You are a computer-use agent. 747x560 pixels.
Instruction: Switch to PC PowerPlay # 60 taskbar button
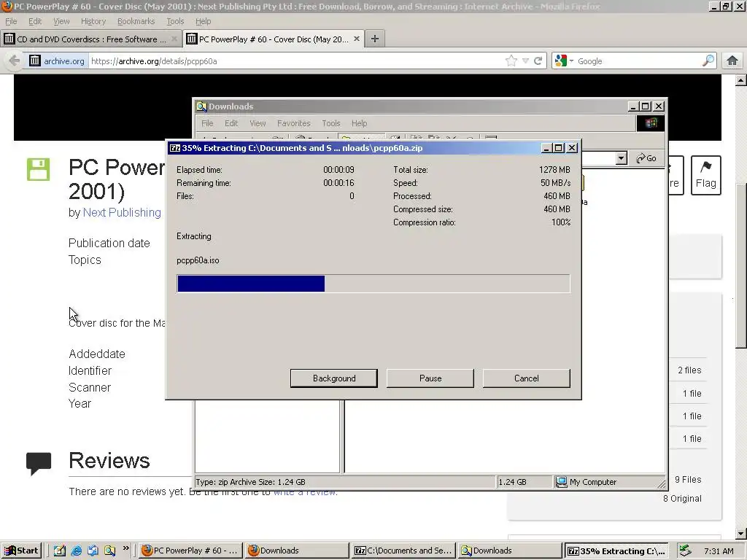click(x=190, y=551)
